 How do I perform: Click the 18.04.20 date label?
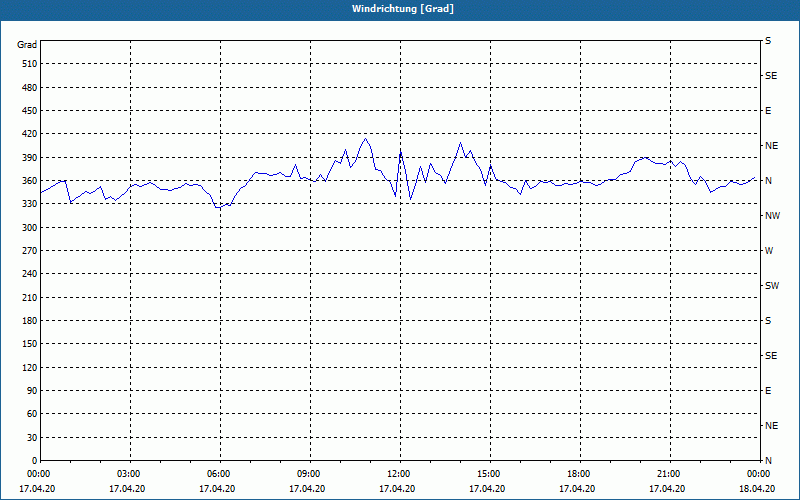click(x=757, y=489)
